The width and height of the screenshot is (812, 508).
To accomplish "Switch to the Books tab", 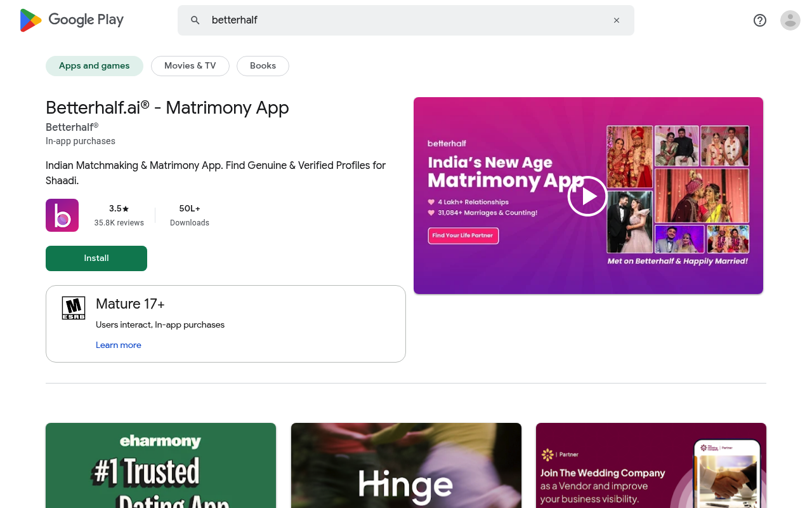I will pos(263,66).
